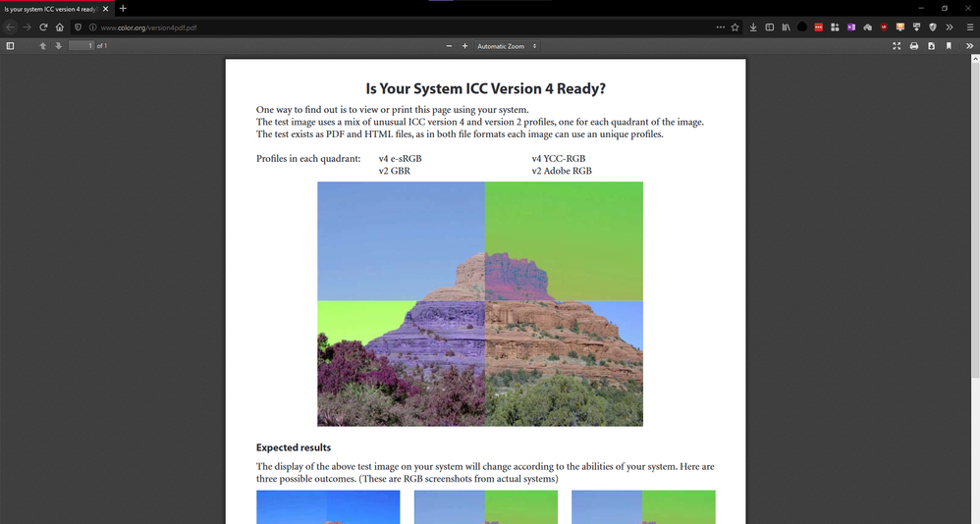Click the orange monitor extension icon

tap(900, 27)
